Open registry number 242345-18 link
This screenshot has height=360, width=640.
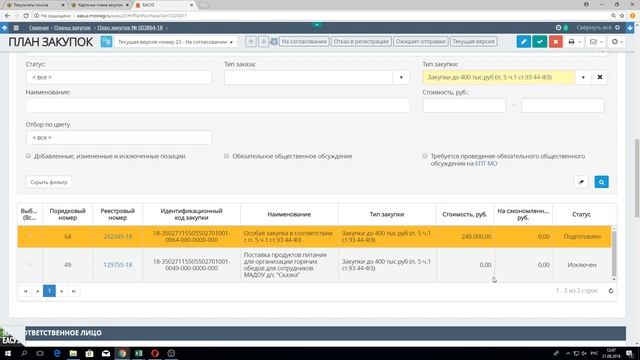118,236
